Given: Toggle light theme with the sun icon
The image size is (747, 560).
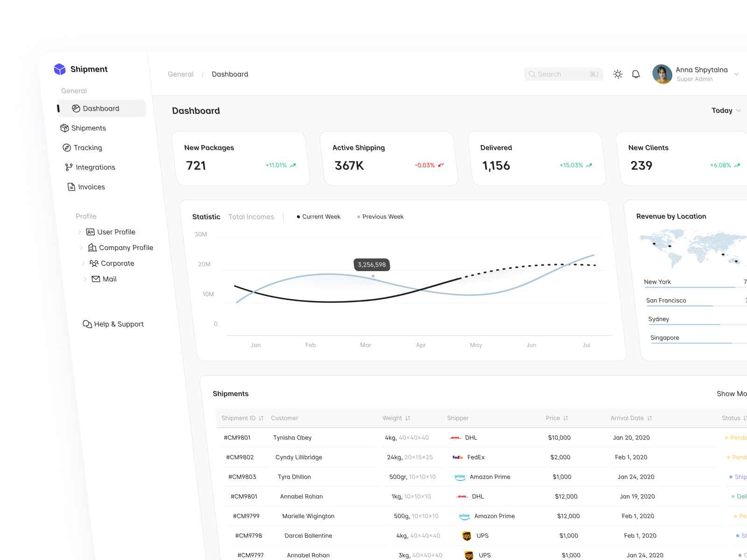Looking at the screenshot, I should (x=618, y=74).
